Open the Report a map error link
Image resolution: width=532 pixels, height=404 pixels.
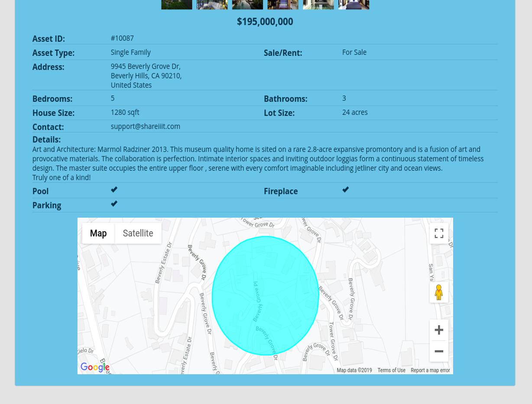coord(430,370)
